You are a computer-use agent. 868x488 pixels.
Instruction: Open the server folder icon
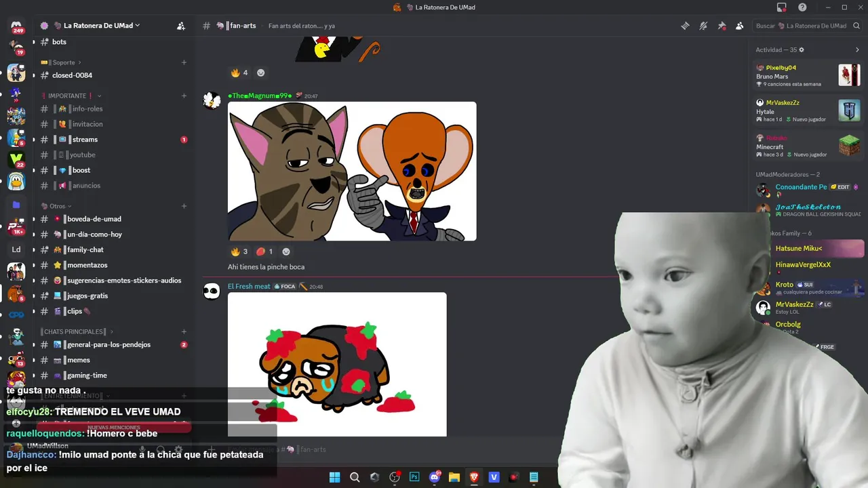pos(16,205)
